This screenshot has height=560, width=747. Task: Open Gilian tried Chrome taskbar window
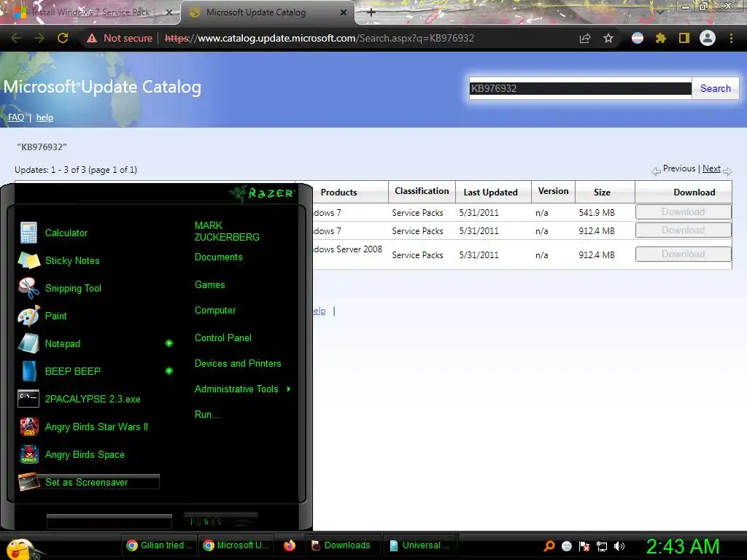pyautogui.click(x=159, y=545)
